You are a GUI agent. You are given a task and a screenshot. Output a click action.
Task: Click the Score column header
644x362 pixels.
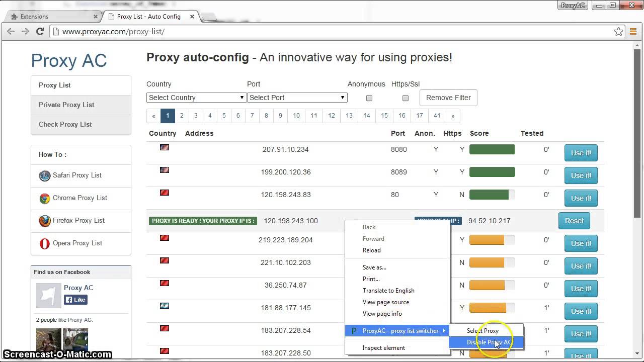(479, 133)
